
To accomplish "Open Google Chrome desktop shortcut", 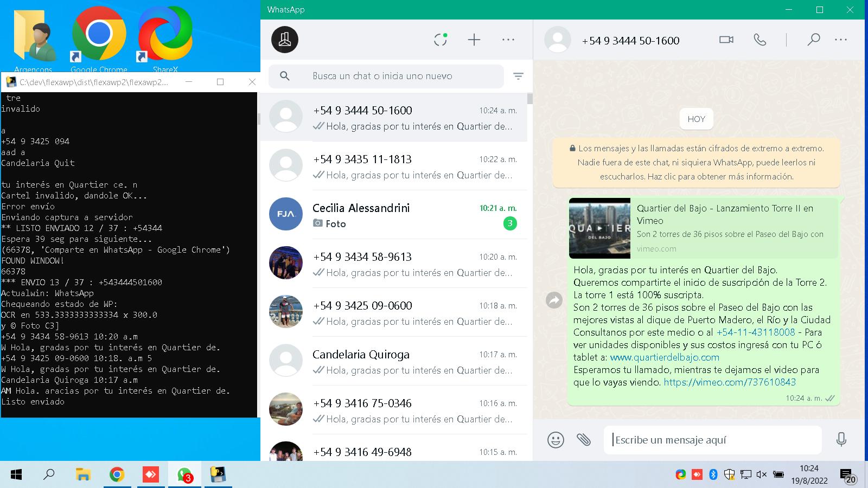I will pos(99,39).
